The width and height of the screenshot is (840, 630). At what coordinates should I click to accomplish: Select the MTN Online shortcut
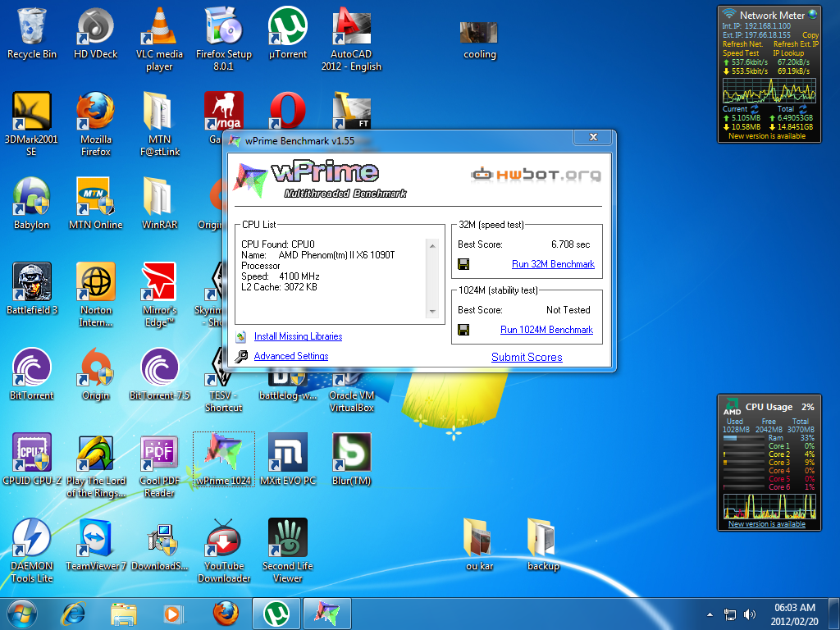95,203
